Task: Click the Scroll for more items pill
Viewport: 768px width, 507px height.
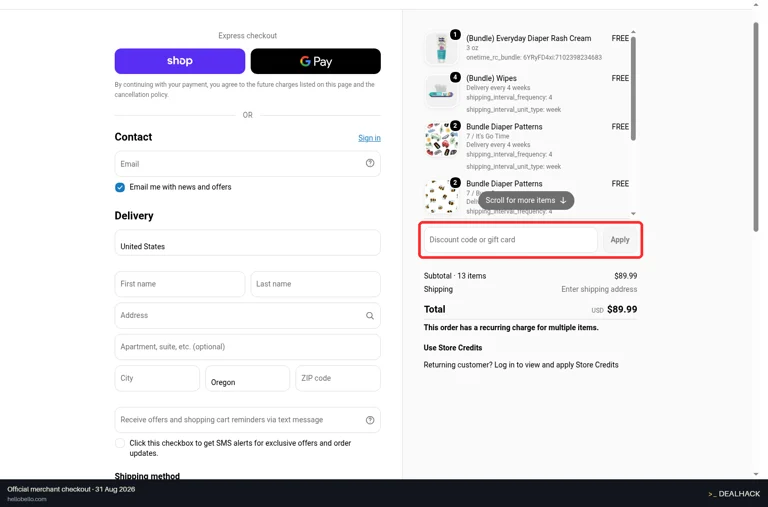Action: click(x=526, y=200)
